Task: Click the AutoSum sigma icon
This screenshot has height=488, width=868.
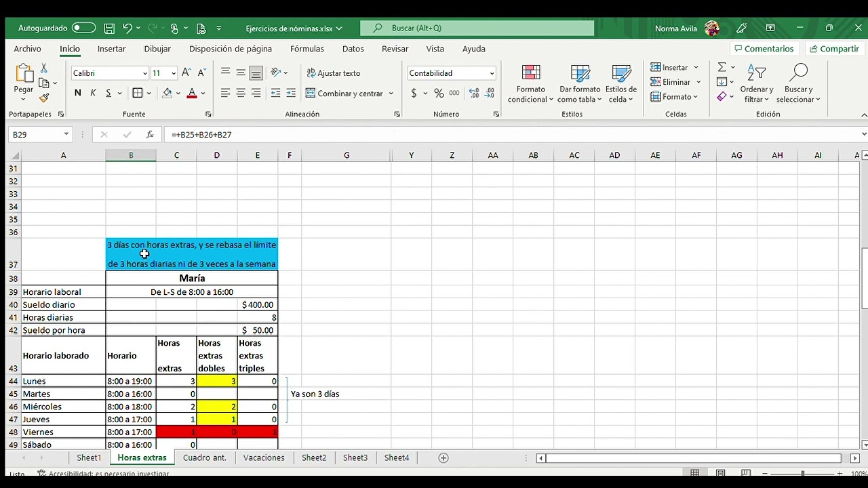Action: [x=722, y=67]
